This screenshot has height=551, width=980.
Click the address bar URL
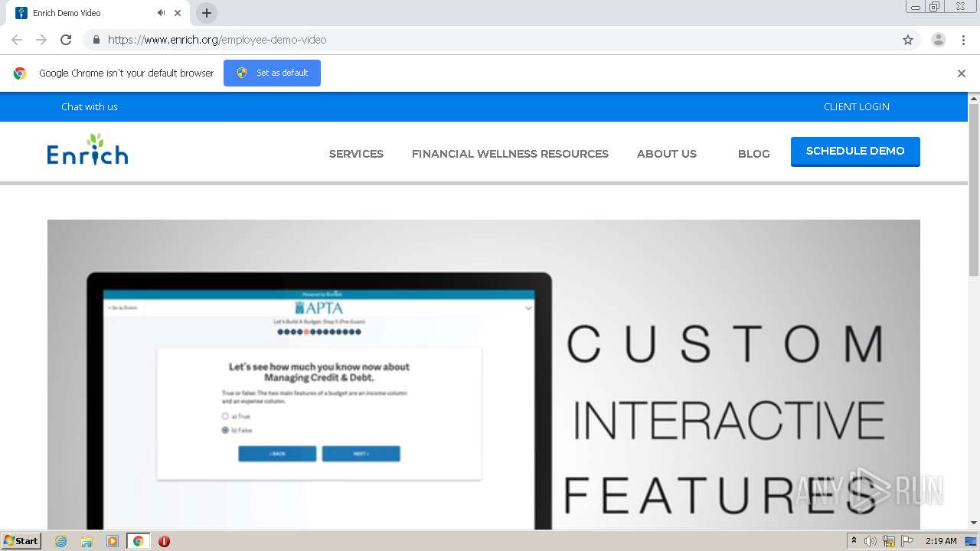coord(217,40)
